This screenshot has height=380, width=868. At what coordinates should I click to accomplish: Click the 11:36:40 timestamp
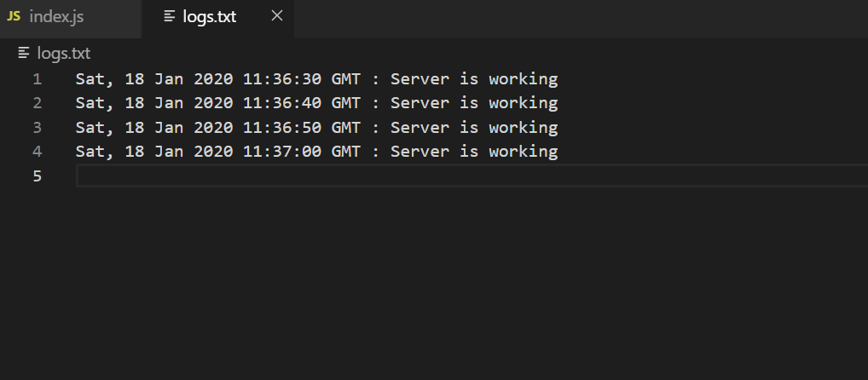(x=282, y=104)
